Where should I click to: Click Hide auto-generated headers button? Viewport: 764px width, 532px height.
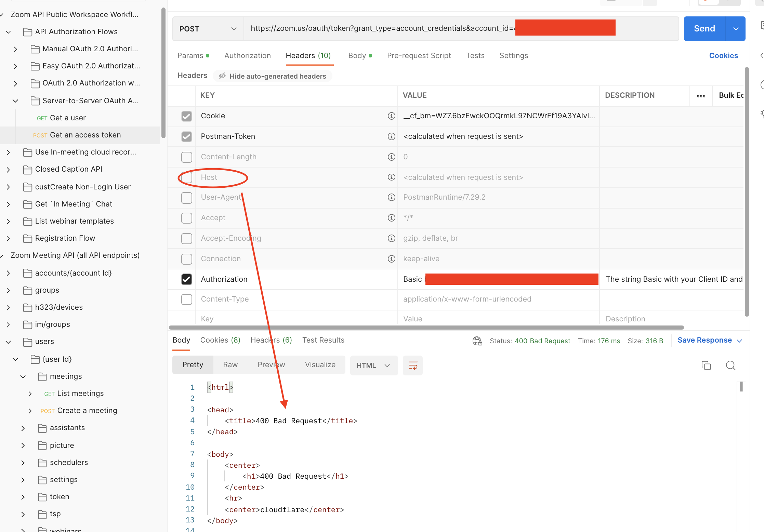(273, 76)
